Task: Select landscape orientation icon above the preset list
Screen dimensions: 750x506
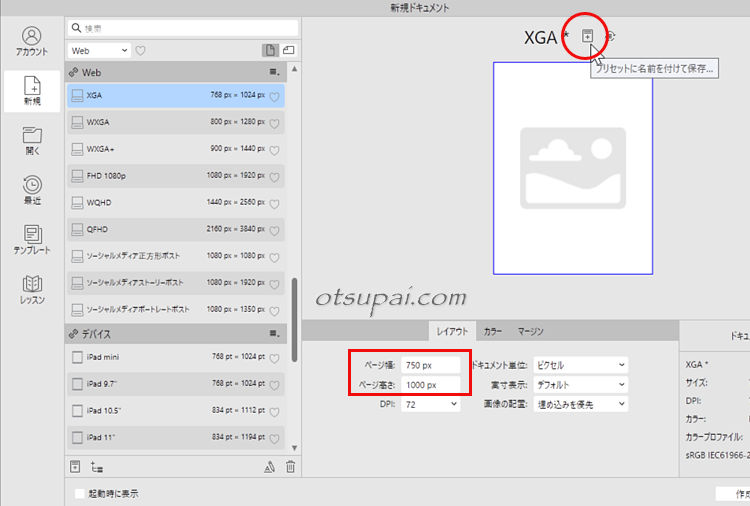Action: 288,50
